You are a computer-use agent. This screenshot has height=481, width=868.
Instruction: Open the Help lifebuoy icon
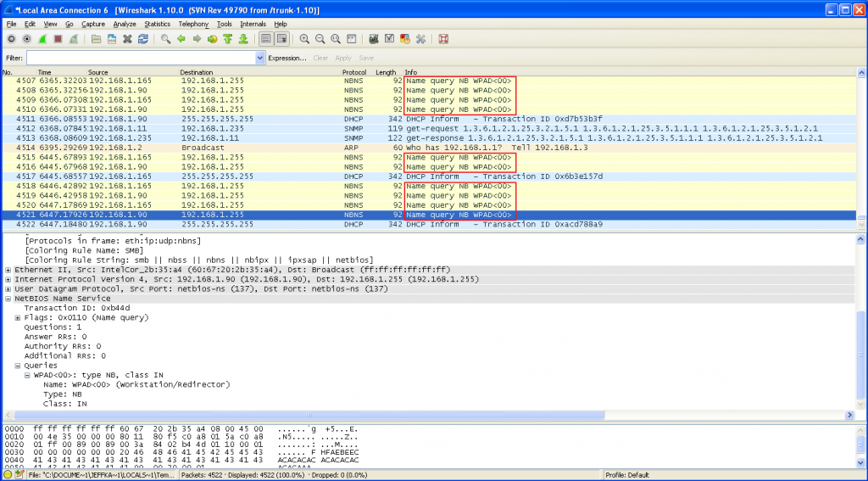point(443,39)
